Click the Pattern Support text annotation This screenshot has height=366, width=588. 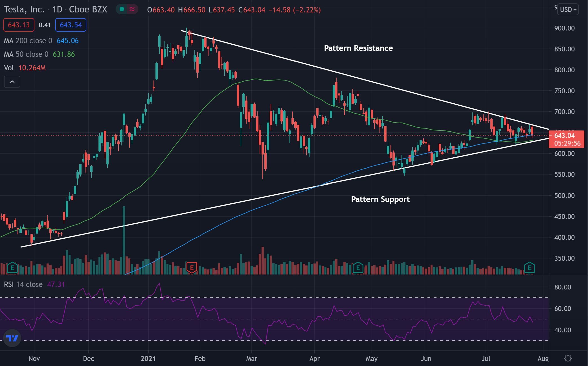380,199
